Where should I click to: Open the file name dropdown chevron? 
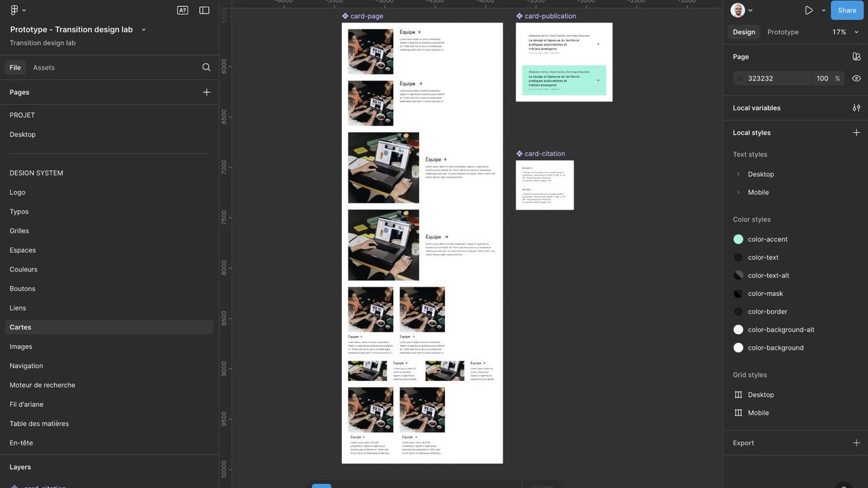[144, 30]
